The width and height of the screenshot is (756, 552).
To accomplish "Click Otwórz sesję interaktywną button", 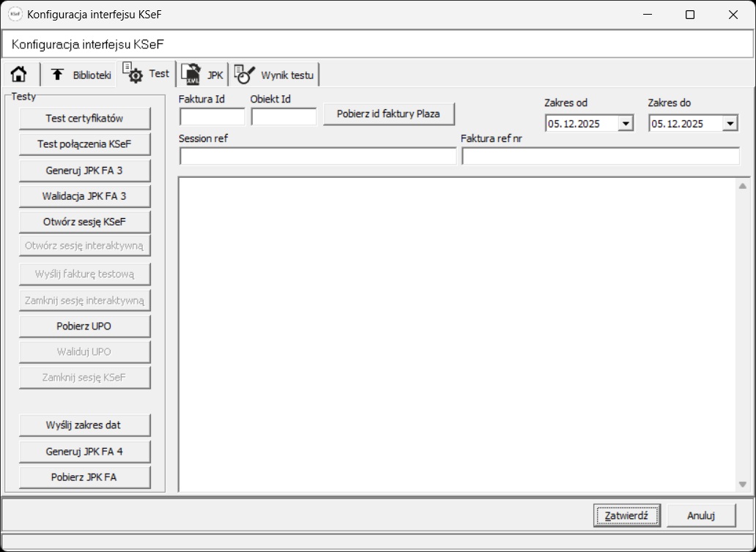I will (85, 246).
